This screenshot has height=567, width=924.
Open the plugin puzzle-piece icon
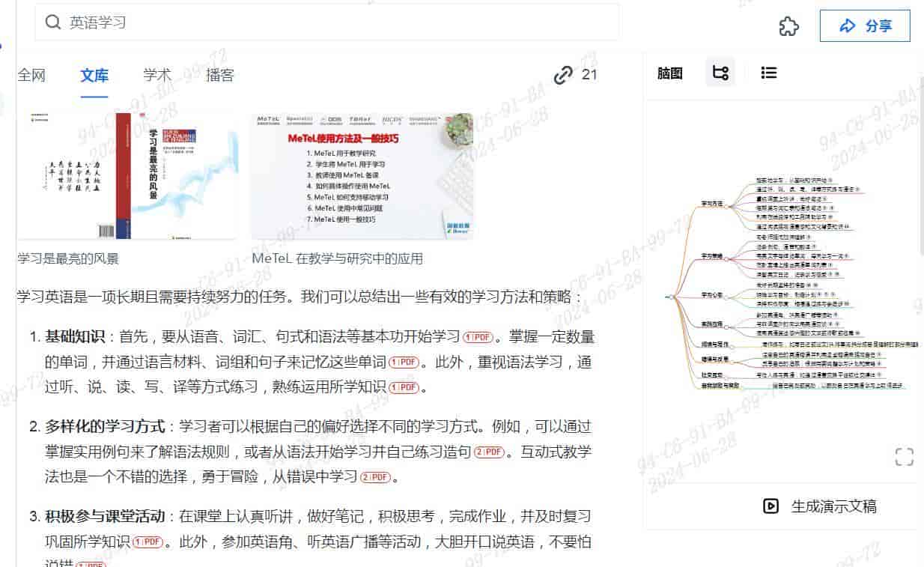789,26
